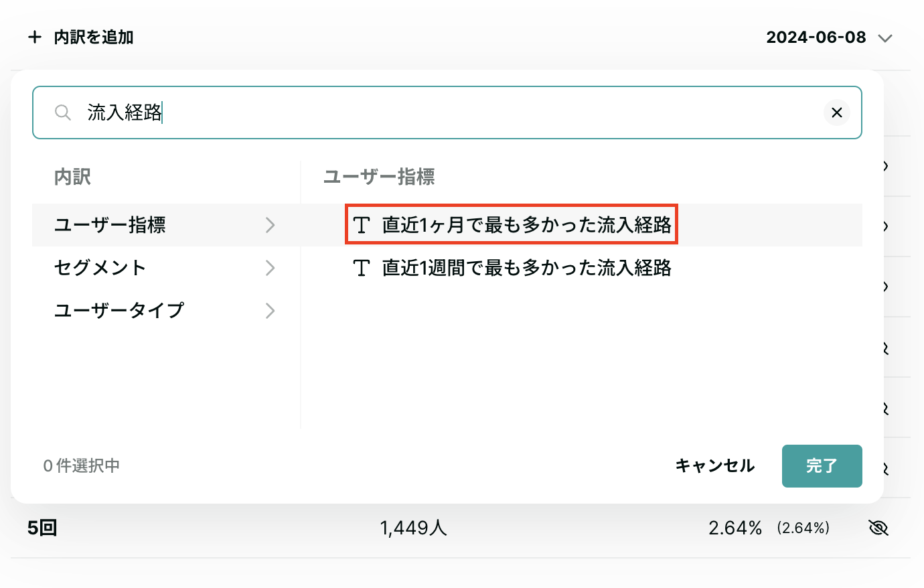Screen dimensions: 924x588
Task: Select the ユーザータイプ category
Action: pyautogui.click(x=166, y=311)
